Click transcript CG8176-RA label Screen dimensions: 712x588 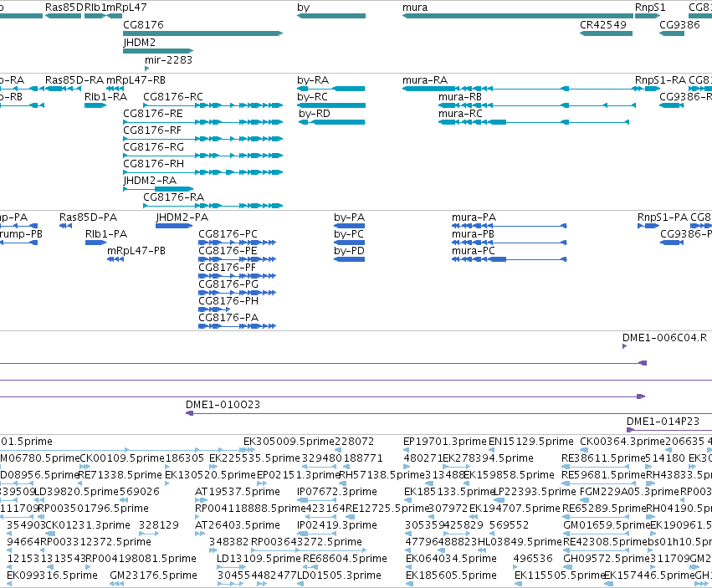pos(173,197)
